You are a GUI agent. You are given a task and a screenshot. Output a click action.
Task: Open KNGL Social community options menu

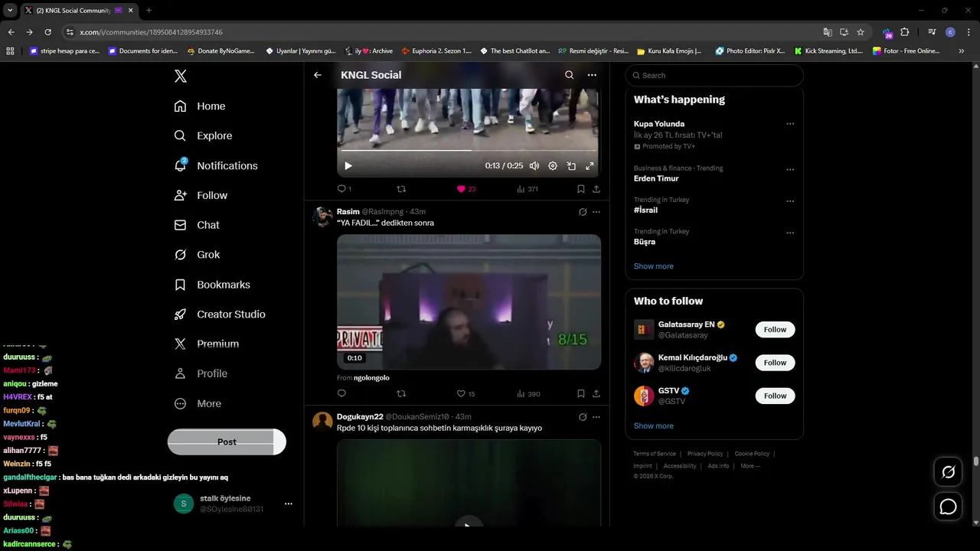[592, 75]
